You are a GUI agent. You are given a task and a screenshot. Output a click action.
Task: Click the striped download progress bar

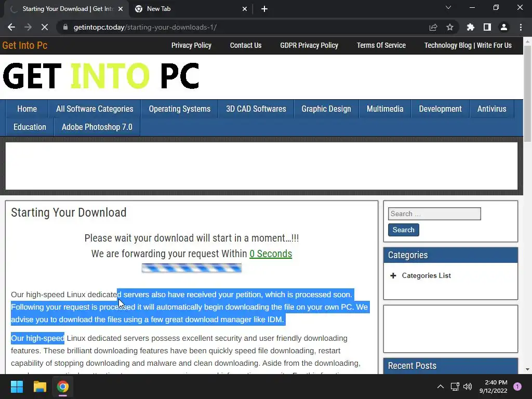click(192, 268)
